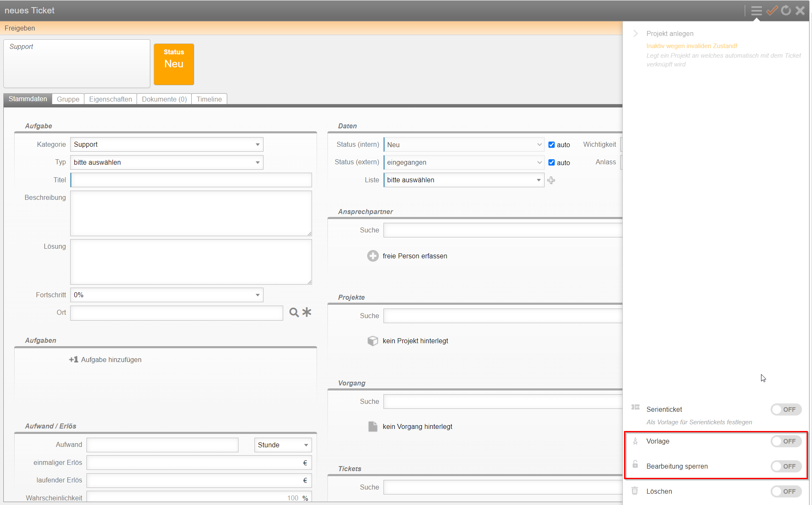Click the Wahrscheinlichkeit percent field
The height and width of the screenshot is (505, 812).
pyautogui.click(x=199, y=497)
